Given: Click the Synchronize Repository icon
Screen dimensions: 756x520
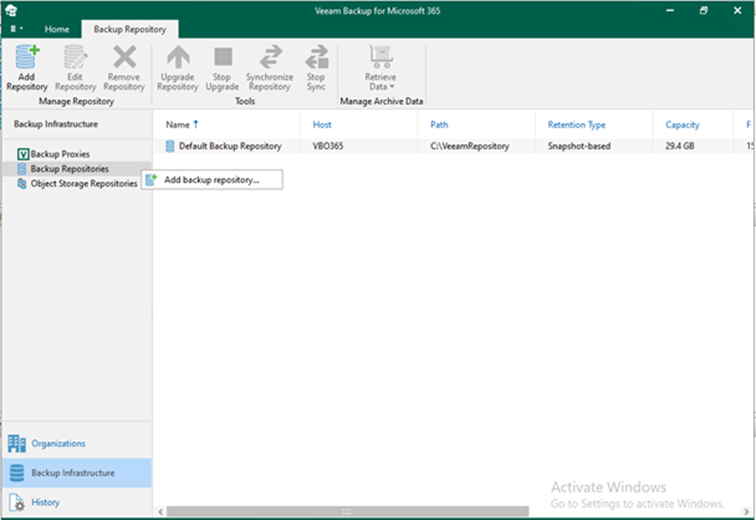Looking at the screenshot, I should tap(270, 57).
